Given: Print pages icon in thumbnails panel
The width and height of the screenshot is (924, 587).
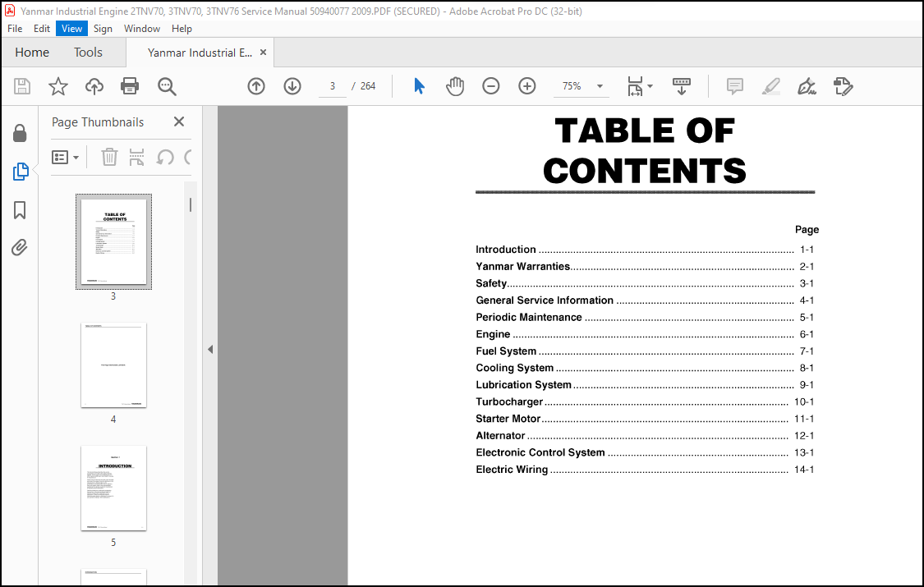Looking at the screenshot, I should 136,157.
